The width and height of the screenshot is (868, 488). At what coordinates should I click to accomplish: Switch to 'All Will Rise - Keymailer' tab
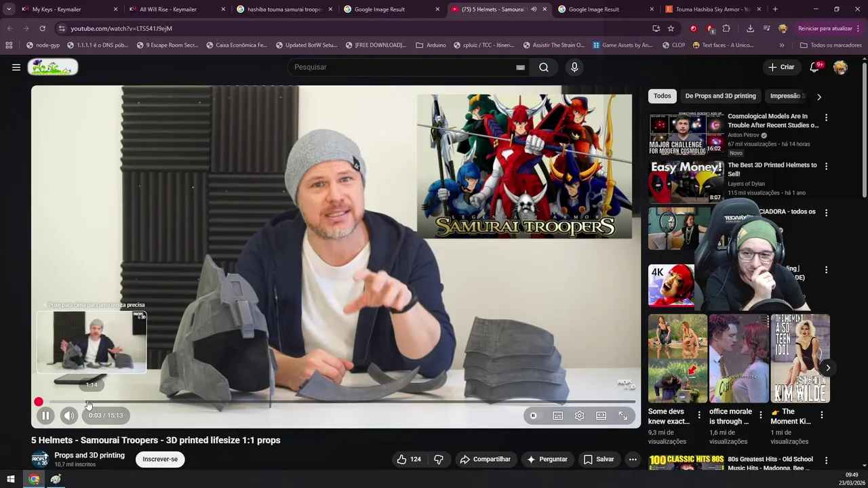175,9
